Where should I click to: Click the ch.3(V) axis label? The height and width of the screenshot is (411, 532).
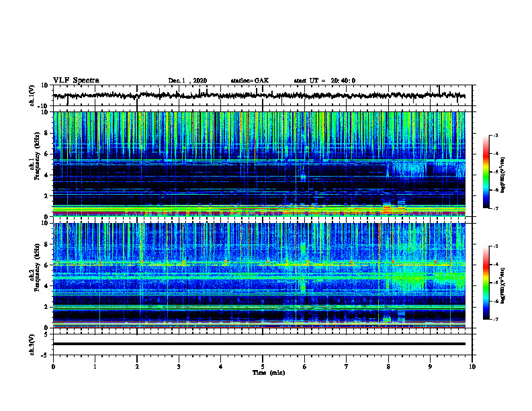32,345
